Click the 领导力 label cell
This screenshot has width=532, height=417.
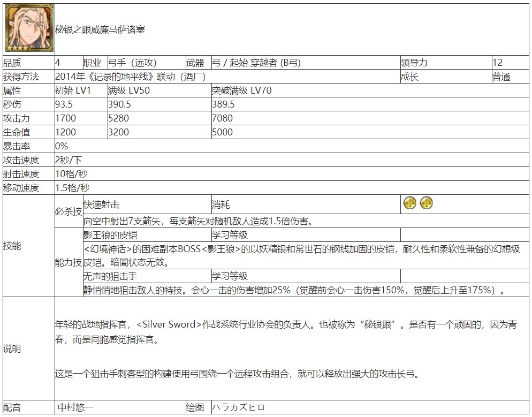[x=446, y=63]
